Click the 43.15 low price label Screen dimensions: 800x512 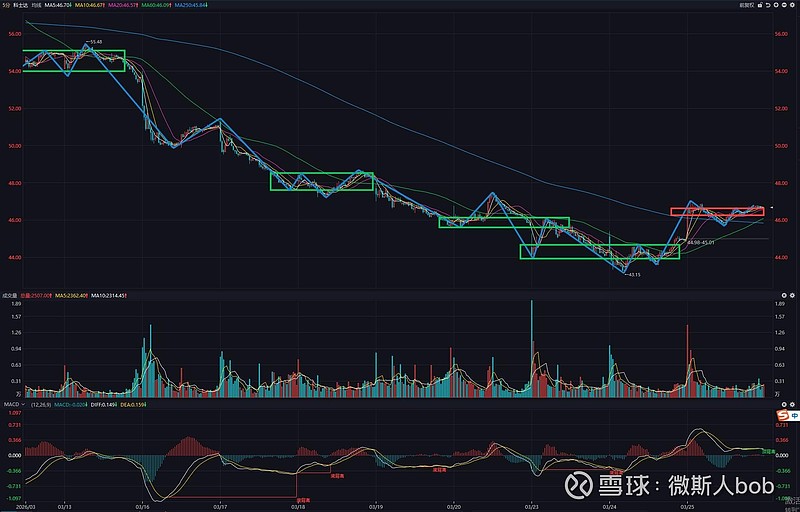634,274
